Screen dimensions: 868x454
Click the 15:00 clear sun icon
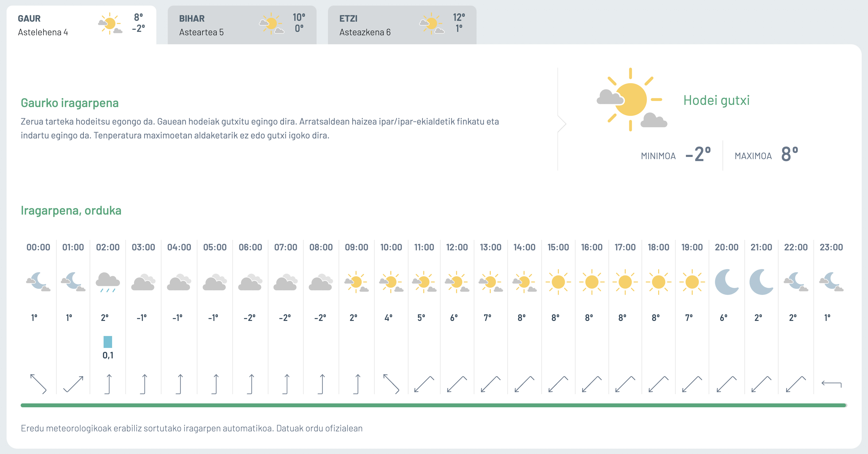(x=558, y=282)
